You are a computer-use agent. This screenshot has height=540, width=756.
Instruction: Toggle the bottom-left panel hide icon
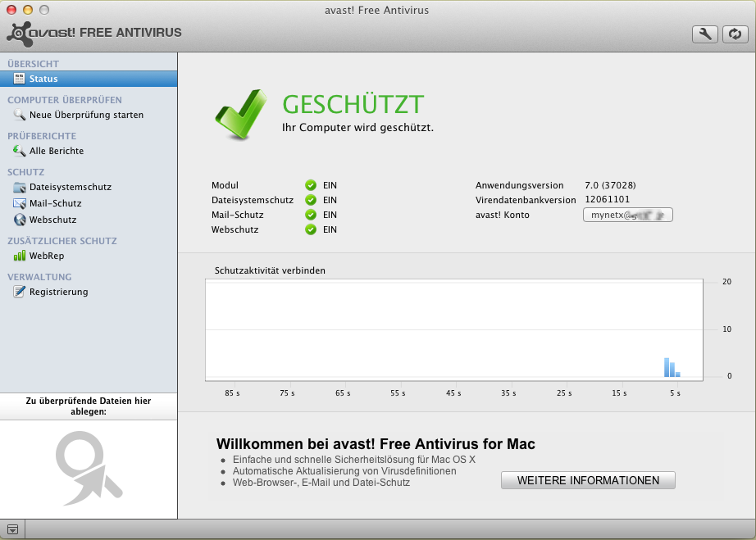[x=12, y=529]
